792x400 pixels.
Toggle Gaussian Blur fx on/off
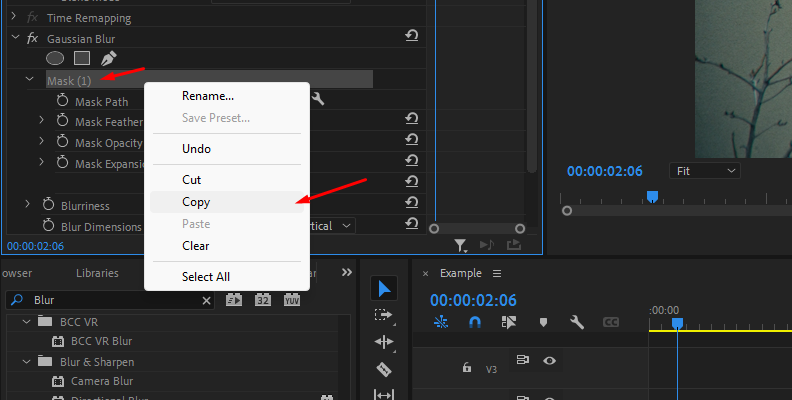pos(32,38)
